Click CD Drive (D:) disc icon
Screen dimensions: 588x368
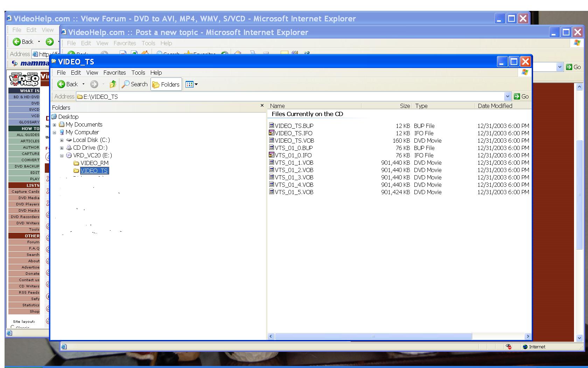(x=69, y=148)
